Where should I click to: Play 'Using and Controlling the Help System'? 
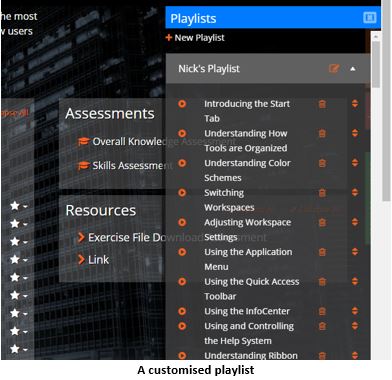pos(182,326)
